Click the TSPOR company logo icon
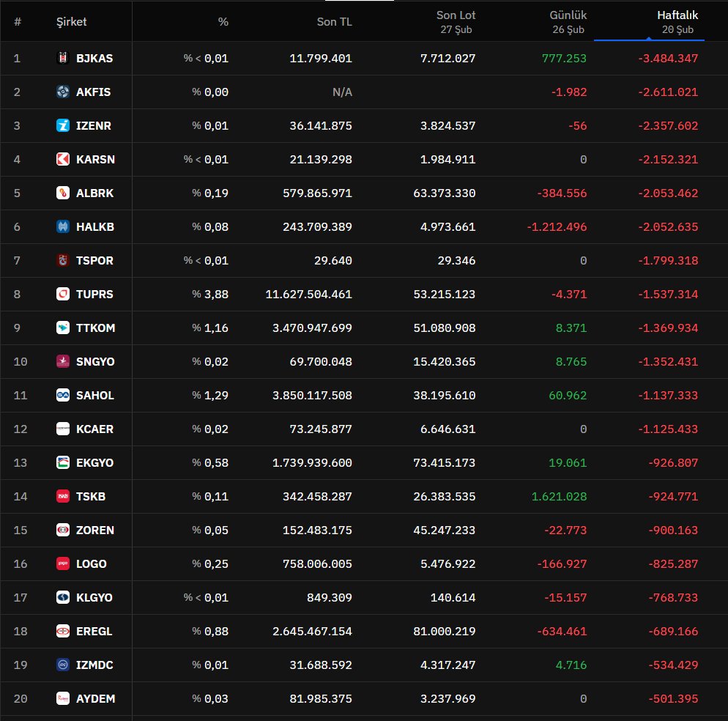The image size is (728, 721). 63,260
